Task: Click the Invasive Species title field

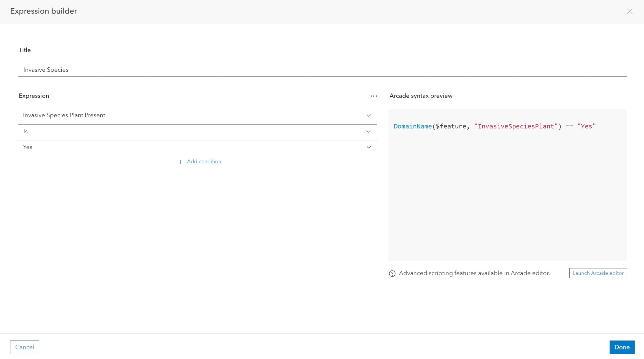Action: point(322,69)
